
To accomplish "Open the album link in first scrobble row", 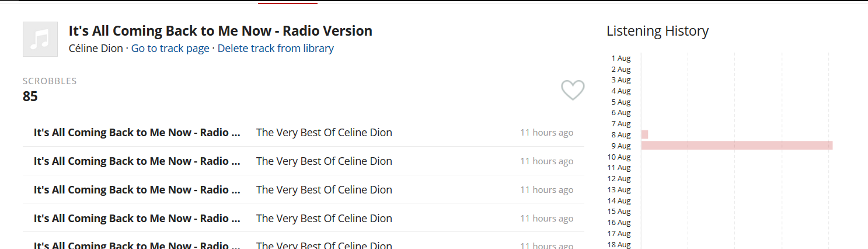I will click(x=324, y=133).
